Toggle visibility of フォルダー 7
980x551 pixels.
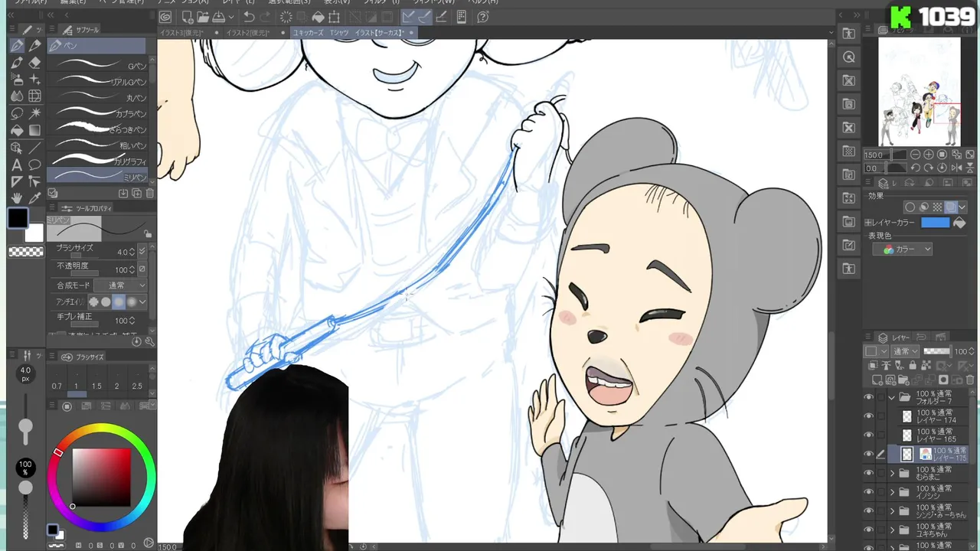868,398
